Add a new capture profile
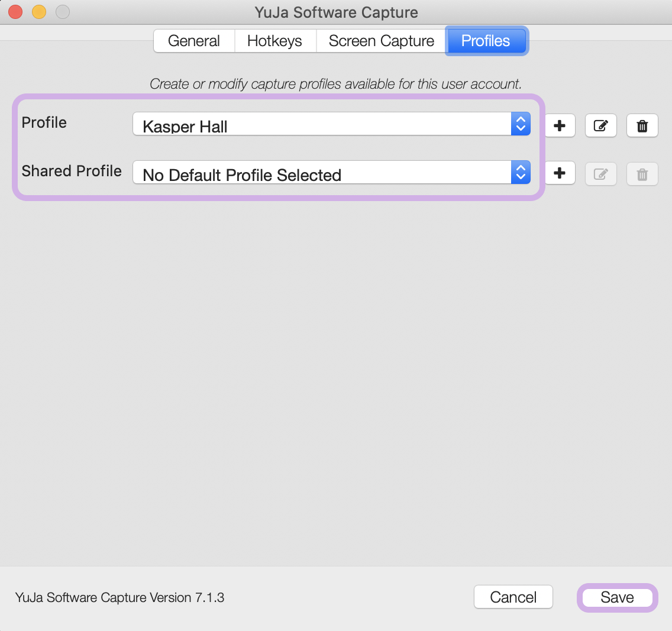The image size is (672, 631). tap(559, 125)
